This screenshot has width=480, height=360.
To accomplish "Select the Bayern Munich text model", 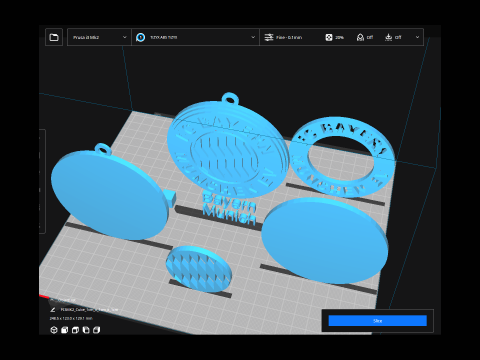I will point(229,209).
